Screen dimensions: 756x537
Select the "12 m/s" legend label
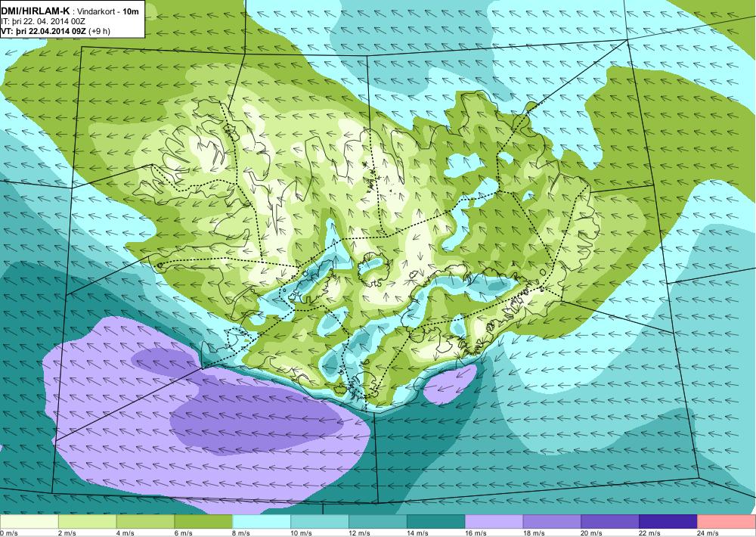pos(360,533)
